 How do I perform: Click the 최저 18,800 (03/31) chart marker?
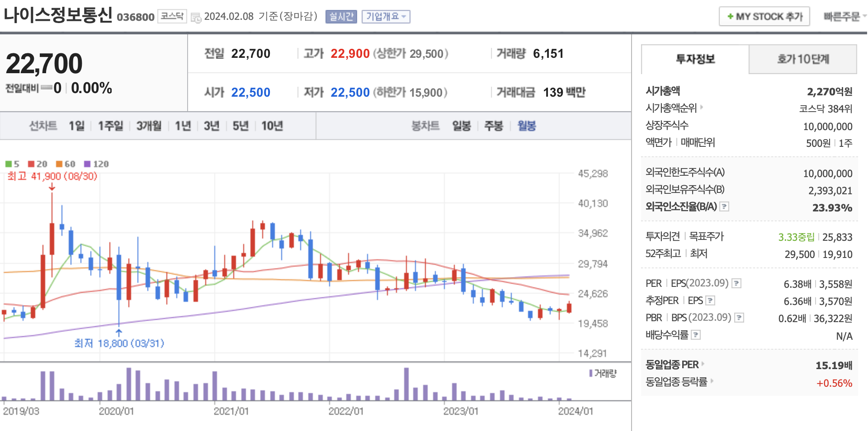(x=119, y=343)
